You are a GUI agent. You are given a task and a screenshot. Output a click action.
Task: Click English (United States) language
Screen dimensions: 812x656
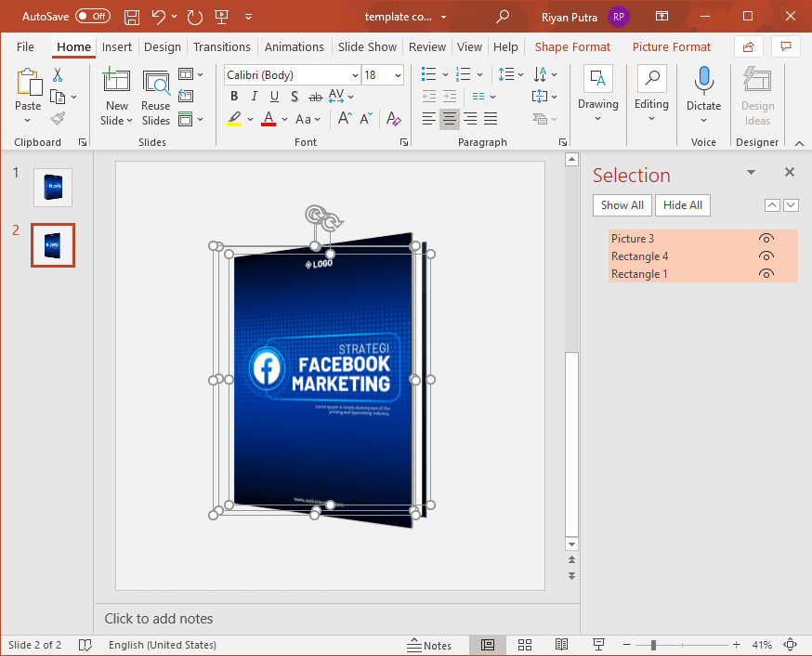(x=162, y=645)
